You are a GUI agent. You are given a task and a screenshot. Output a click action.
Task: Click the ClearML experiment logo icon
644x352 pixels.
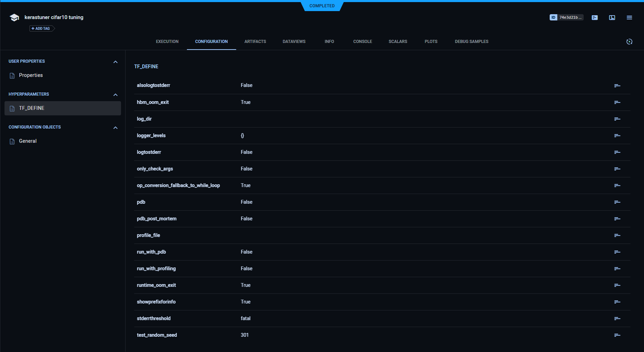tap(14, 17)
